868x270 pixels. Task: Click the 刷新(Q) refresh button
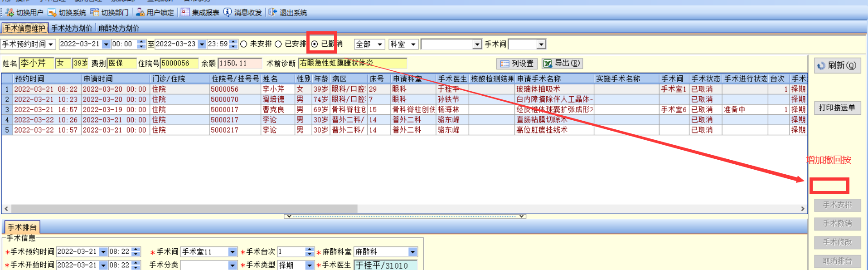click(837, 65)
